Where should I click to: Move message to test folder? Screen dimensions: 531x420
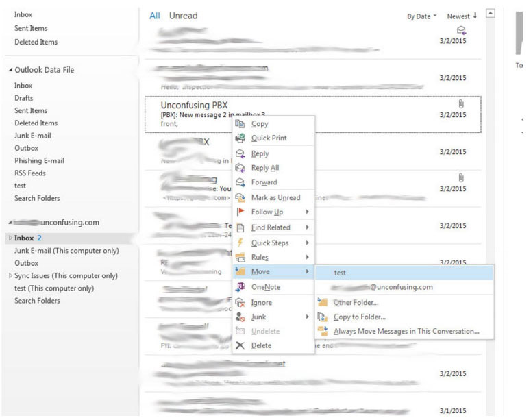[x=404, y=273]
